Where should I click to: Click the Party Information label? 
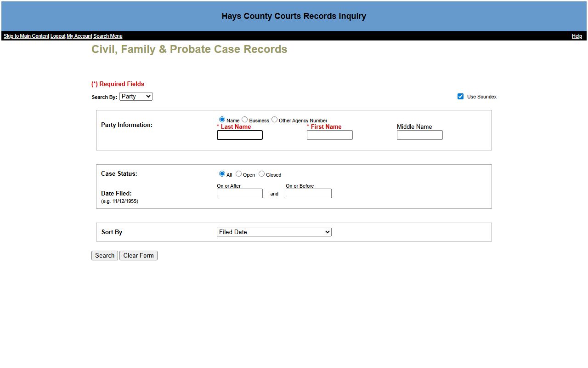127,125
